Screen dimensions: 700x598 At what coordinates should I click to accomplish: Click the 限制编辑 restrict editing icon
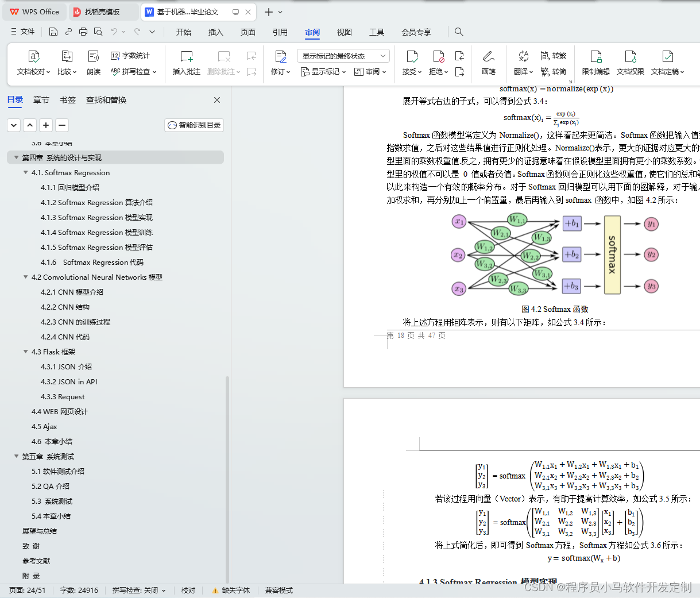[596, 56]
